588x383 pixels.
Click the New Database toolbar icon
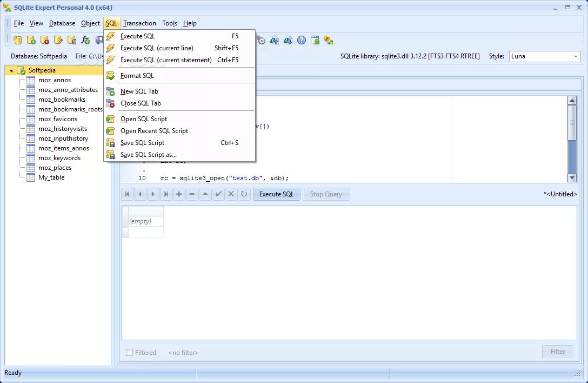coord(17,40)
